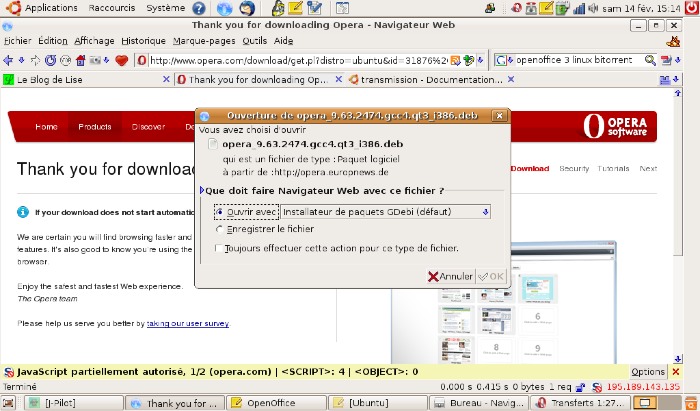
Task: Open the Firefox launcher in top panel
Action: click(x=224, y=8)
